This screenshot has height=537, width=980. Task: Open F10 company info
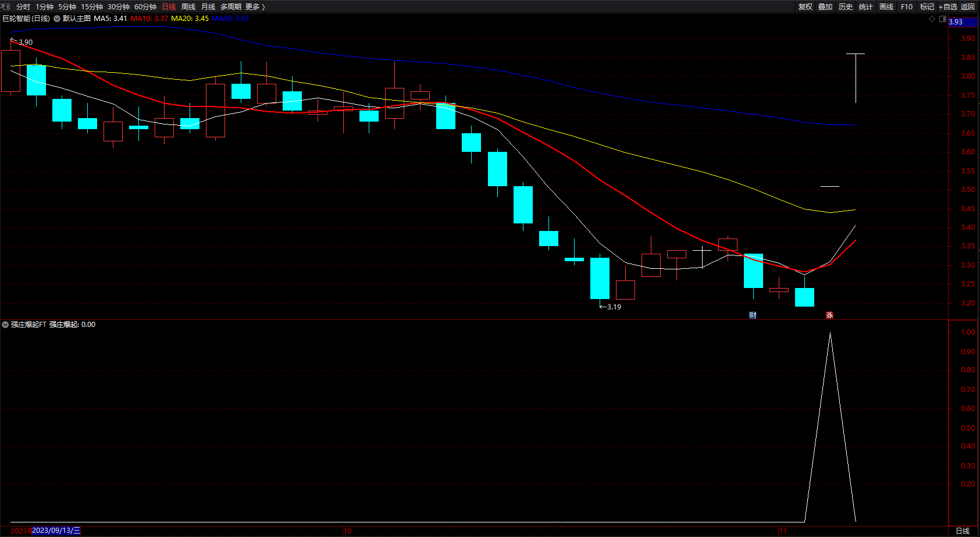pyautogui.click(x=907, y=7)
